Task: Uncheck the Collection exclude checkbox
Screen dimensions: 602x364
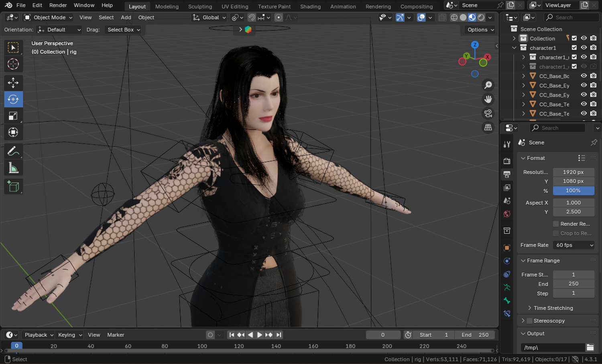Action: [574, 38]
